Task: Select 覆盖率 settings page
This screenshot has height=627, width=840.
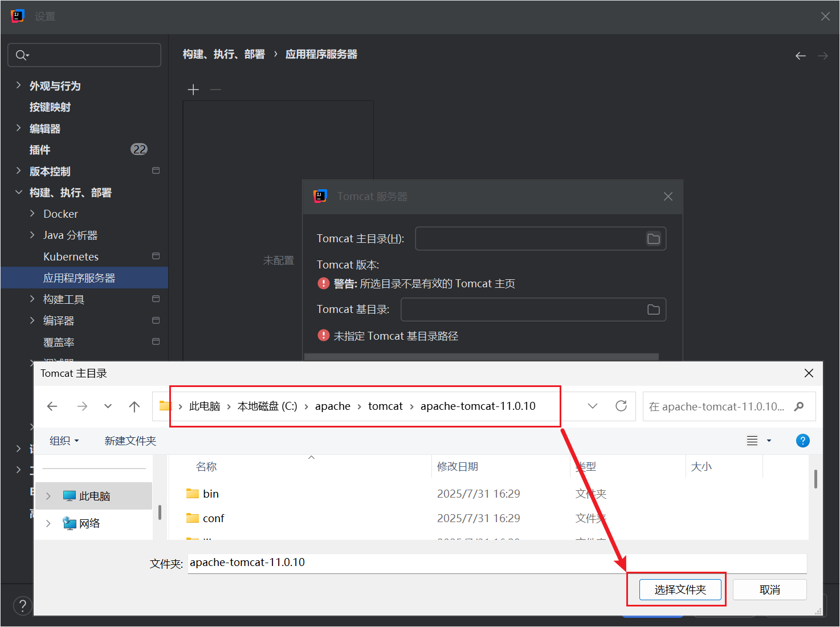Action: pyautogui.click(x=59, y=342)
